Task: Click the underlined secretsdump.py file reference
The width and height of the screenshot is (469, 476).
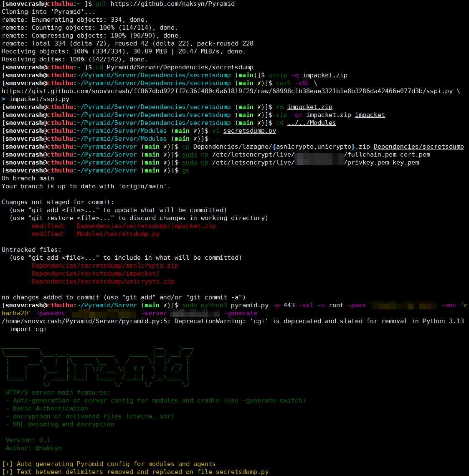Action: 249,130
